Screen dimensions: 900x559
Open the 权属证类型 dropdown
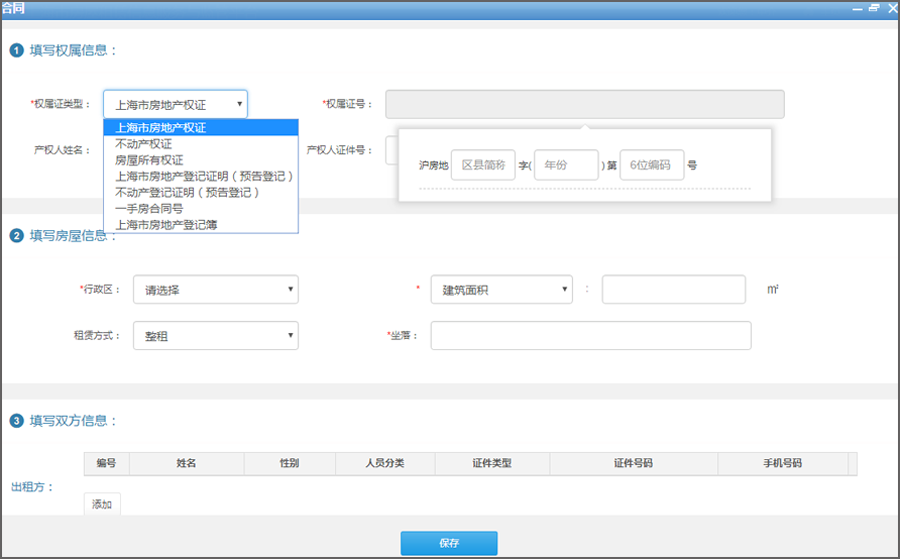(x=175, y=104)
